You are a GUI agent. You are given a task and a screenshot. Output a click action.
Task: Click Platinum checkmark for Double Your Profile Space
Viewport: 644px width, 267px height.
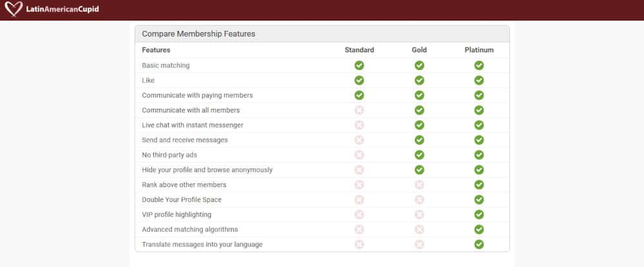[479, 199]
